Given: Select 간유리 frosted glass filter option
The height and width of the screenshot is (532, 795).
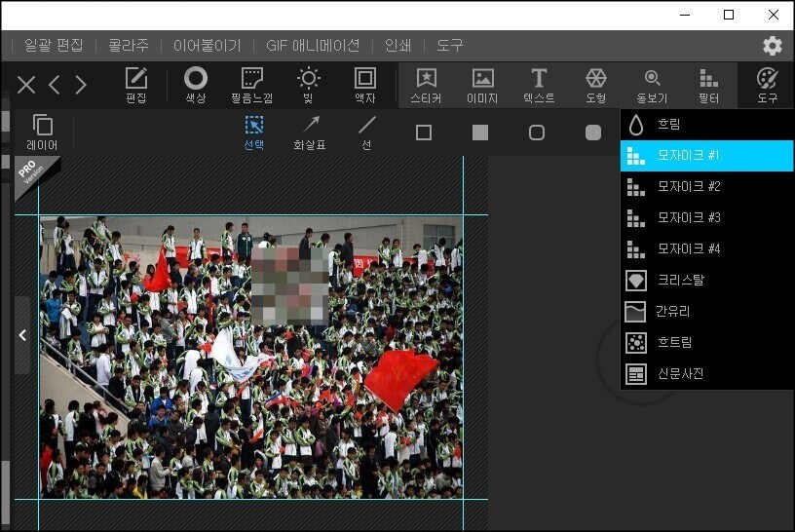Looking at the screenshot, I should [x=707, y=312].
